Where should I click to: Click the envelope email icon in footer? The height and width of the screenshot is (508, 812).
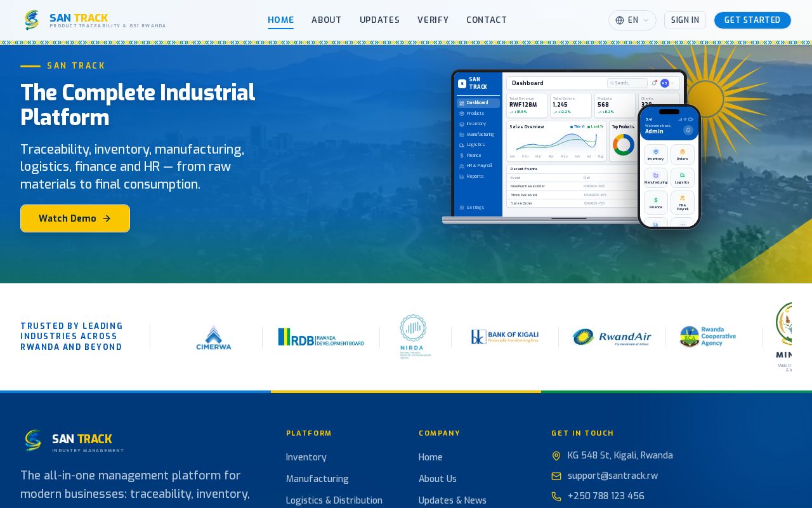coord(556,476)
